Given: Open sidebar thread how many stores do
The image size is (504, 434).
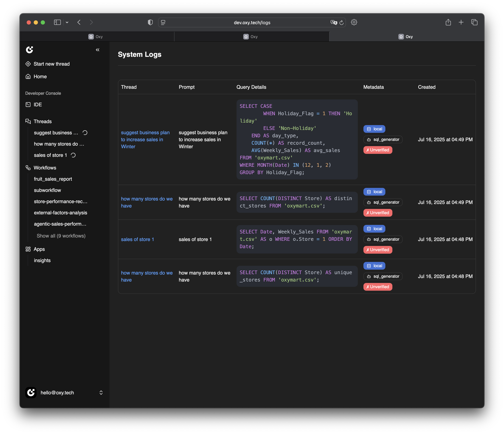Looking at the screenshot, I should 59,144.
